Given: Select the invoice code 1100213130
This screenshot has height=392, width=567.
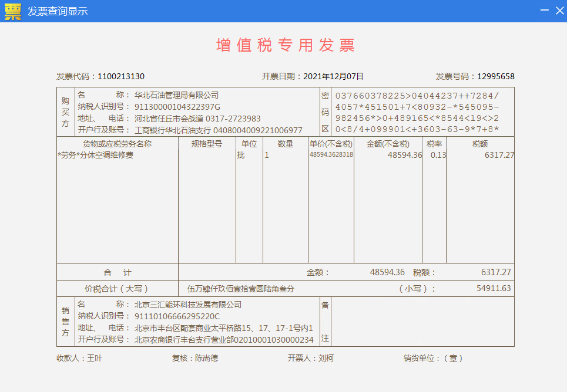Looking at the screenshot, I should coord(121,76).
